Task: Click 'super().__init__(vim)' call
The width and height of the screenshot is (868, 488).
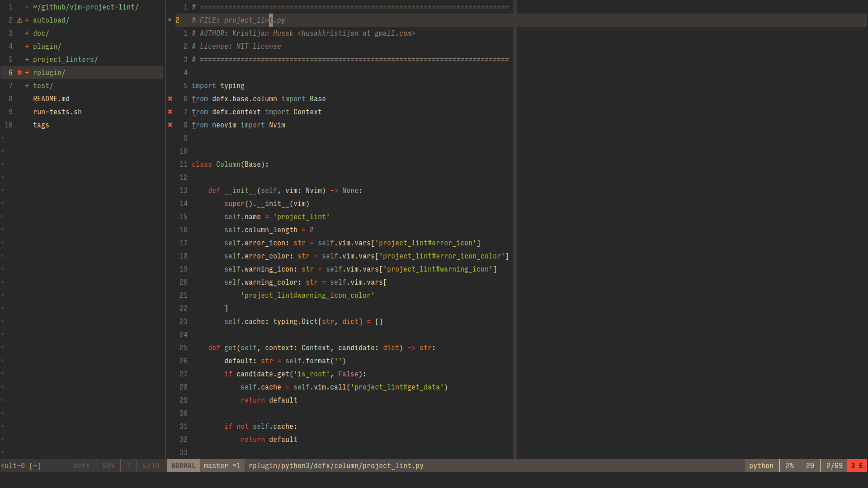Action: [267, 204]
